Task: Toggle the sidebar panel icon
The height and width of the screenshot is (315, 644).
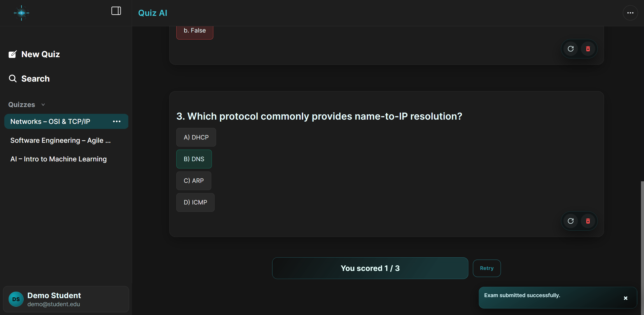Action: click(x=116, y=11)
